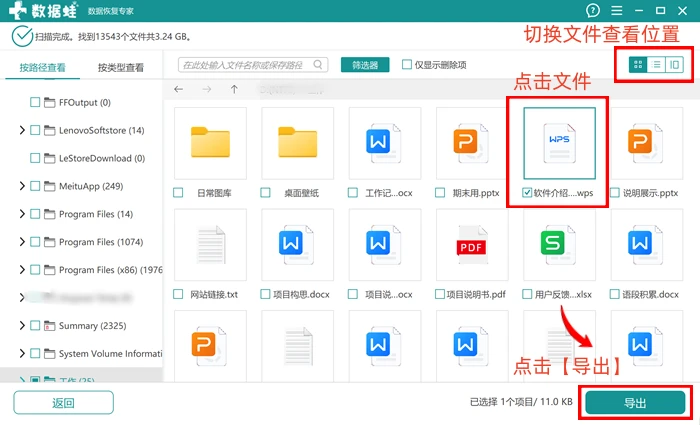This screenshot has height=425, width=700.
Task: Enable the 仅显示删除项 checkbox
Action: click(x=407, y=65)
